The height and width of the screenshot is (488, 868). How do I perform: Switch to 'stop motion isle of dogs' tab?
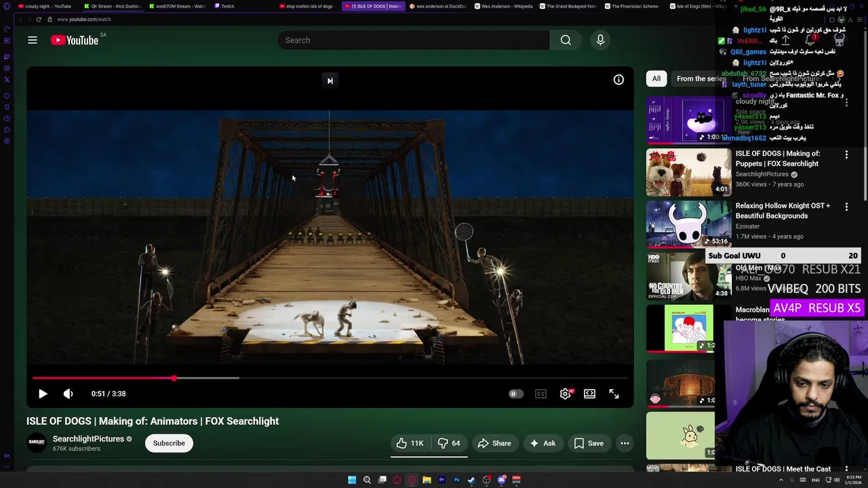coord(309,6)
